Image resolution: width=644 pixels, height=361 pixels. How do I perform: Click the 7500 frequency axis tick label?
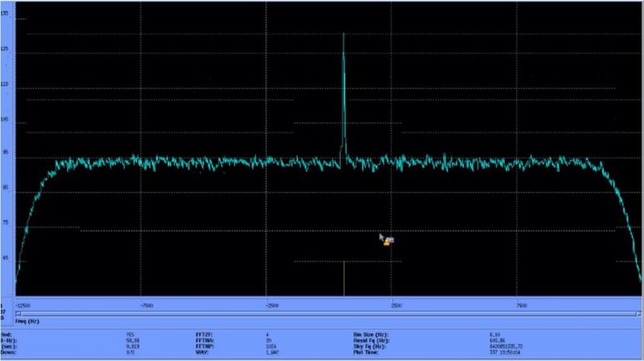click(521, 305)
